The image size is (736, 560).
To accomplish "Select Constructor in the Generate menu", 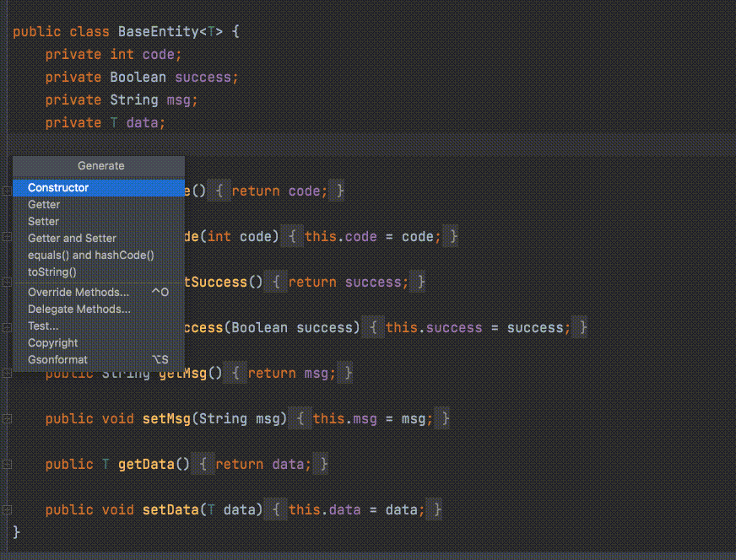I will coord(58,187).
